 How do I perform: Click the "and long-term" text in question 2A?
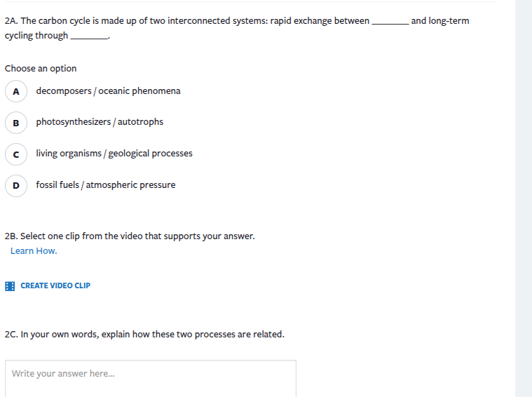tap(439, 21)
